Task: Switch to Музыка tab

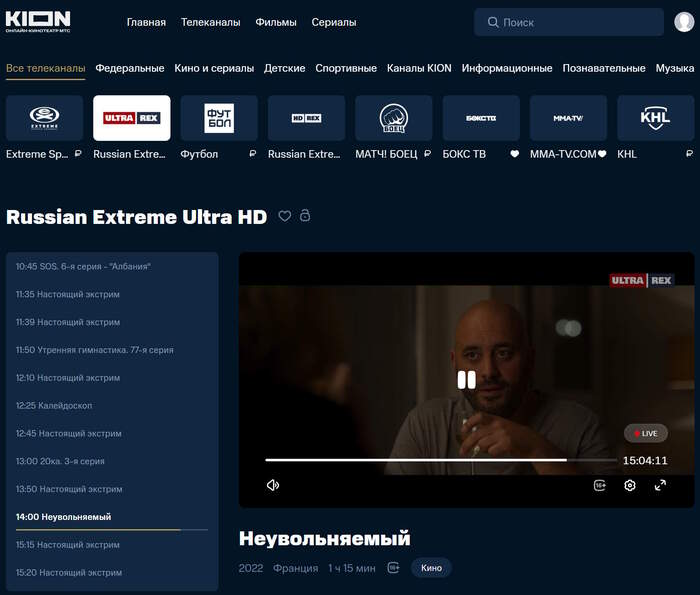Action: click(675, 68)
